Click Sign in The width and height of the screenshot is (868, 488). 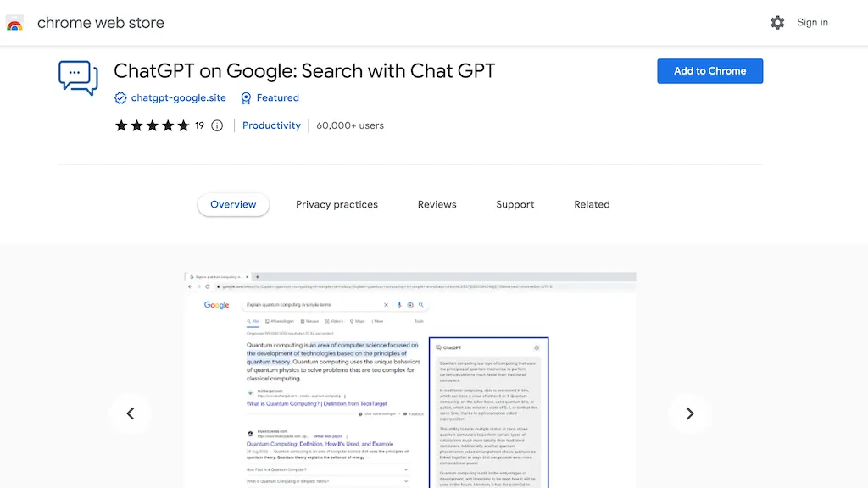pos(812,22)
